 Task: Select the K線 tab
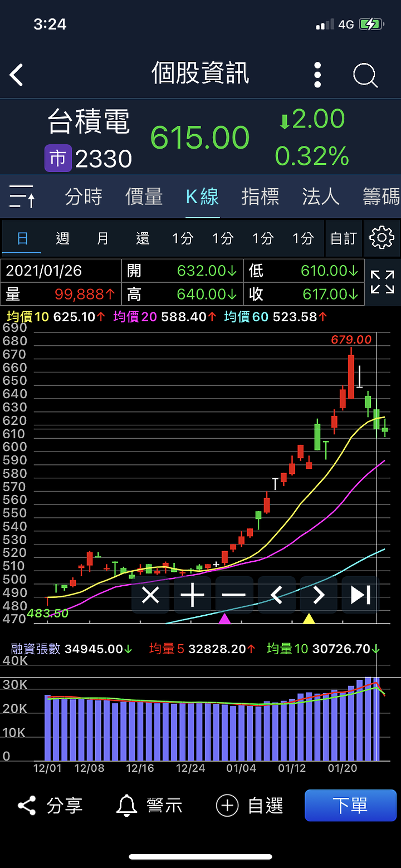point(202,197)
